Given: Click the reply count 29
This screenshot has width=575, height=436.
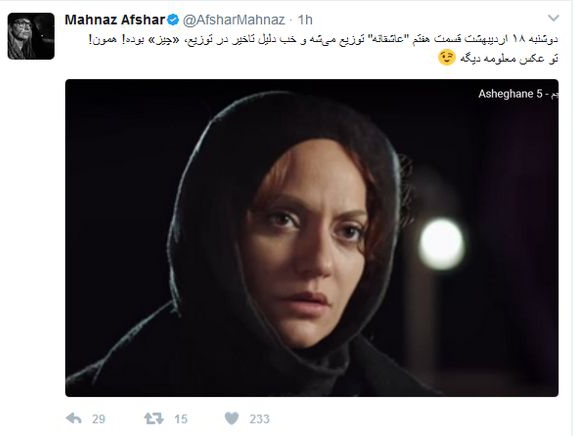Looking at the screenshot, I should (x=99, y=419).
